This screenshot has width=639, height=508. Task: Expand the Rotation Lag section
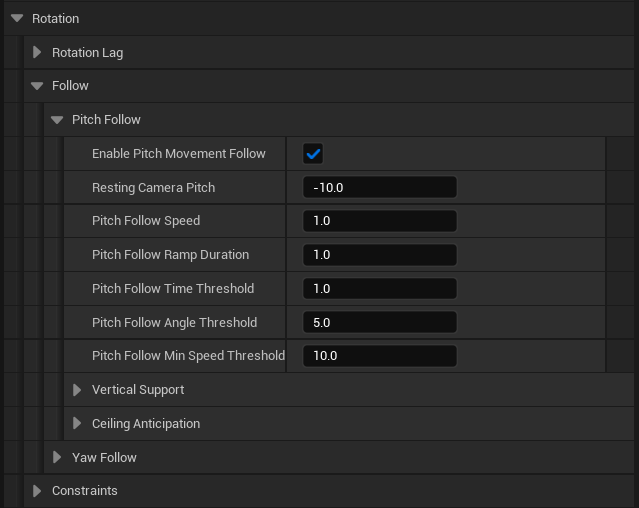[37, 52]
